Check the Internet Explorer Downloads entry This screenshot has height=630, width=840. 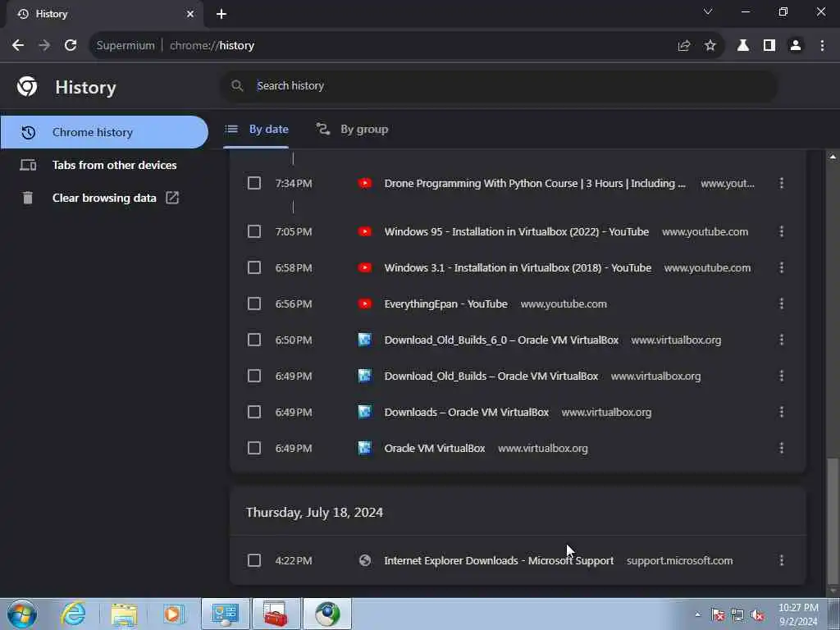coord(254,560)
